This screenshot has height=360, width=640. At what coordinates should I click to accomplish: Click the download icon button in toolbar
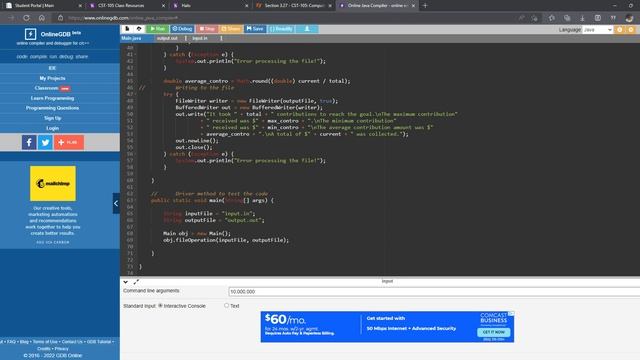point(307,29)
